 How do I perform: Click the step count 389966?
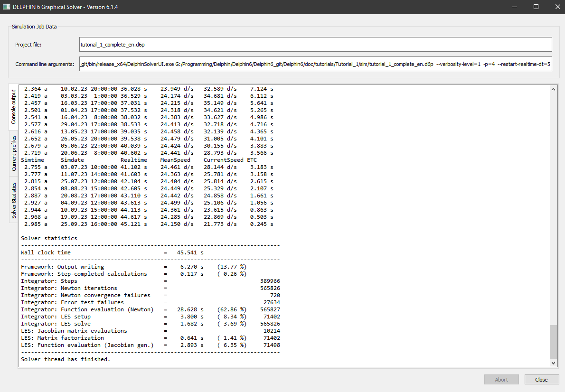(270, 281)
